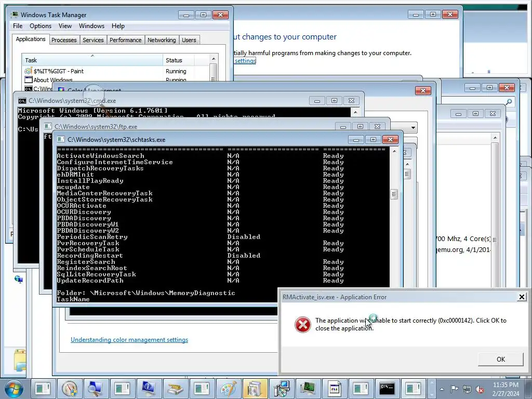Screen dimensions: 532x399
Task: Click the settings link in the UAC window
Action: [245, 61]
